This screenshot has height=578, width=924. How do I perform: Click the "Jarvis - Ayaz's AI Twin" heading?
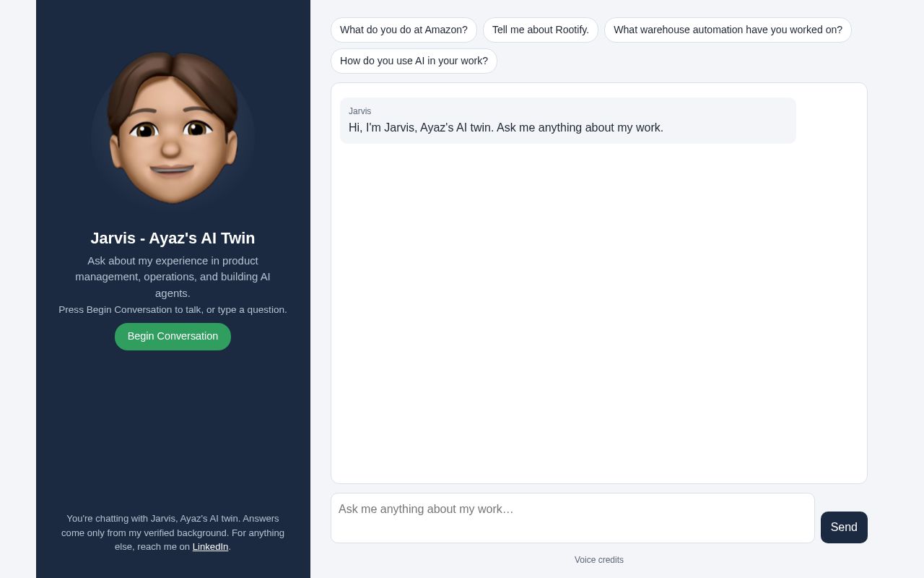pyautogui.click(x=173, y=238)
